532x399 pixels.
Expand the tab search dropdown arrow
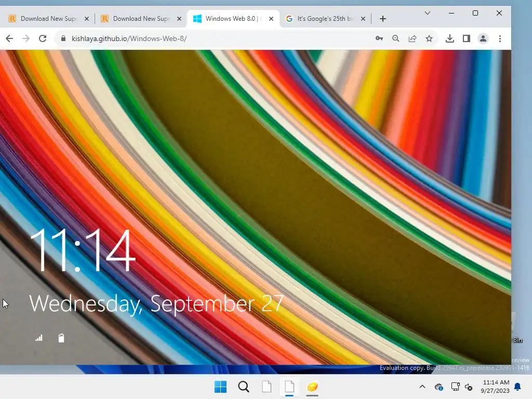click(428, 13)
